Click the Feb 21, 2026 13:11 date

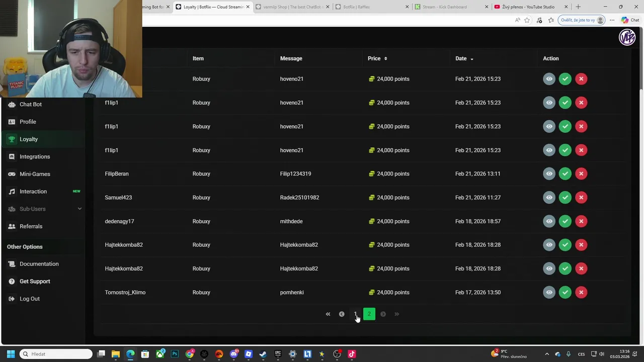[x=478, y=173]
